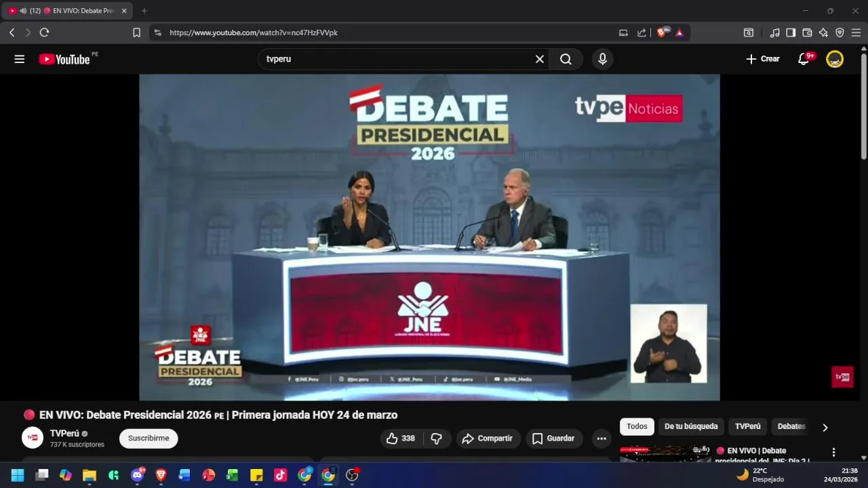Image resolution: width=868 pixels, height=488 pixels.
Task: Select the EN VIVO: Debate browser tab
Action: click(x=68, y=11)
